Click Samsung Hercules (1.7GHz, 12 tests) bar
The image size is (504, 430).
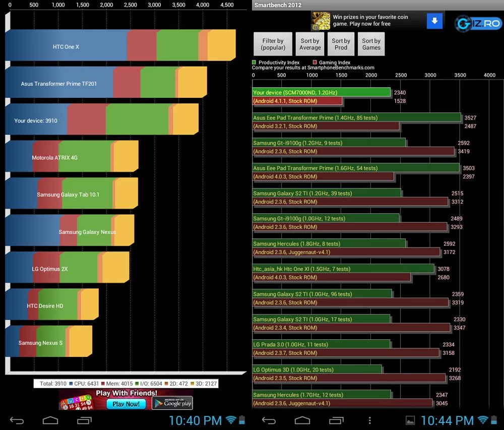[322, 395]
